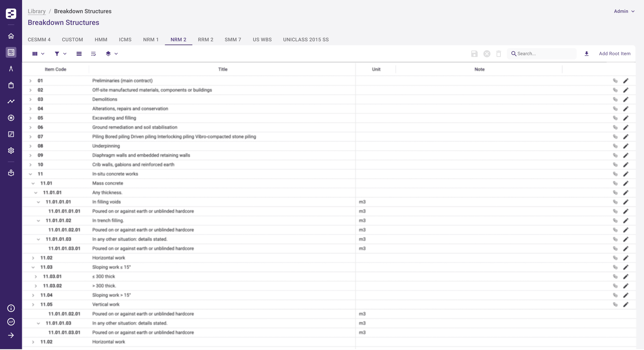This screenshot has width=644, height=350.
Task: Click the download icon beside search
Action: (587, 54)
